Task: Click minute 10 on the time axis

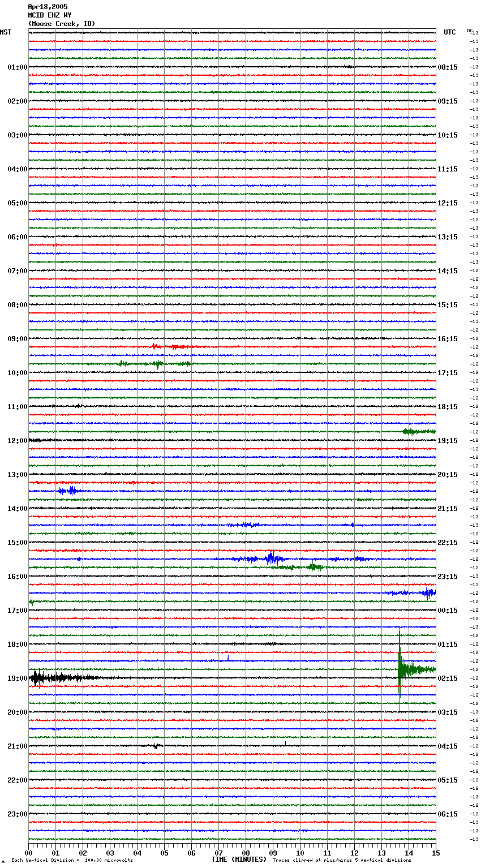Action: click(300, 853)
